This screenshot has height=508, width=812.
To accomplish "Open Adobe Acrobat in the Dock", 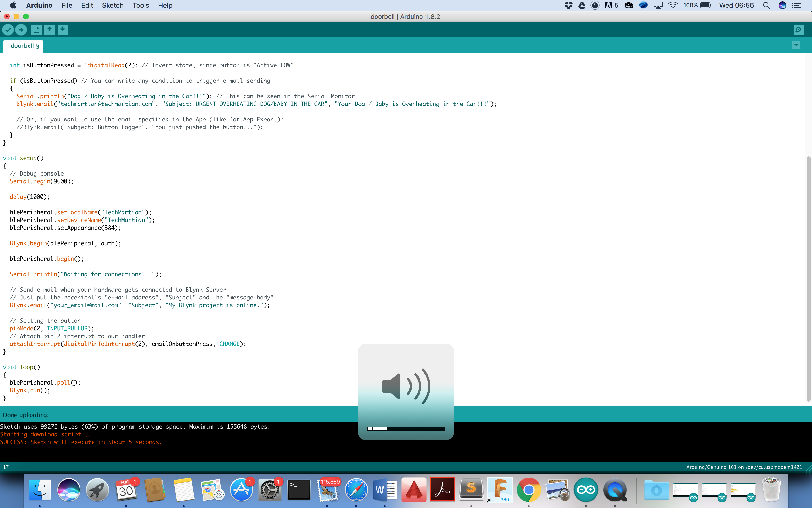I will (442, 490).
